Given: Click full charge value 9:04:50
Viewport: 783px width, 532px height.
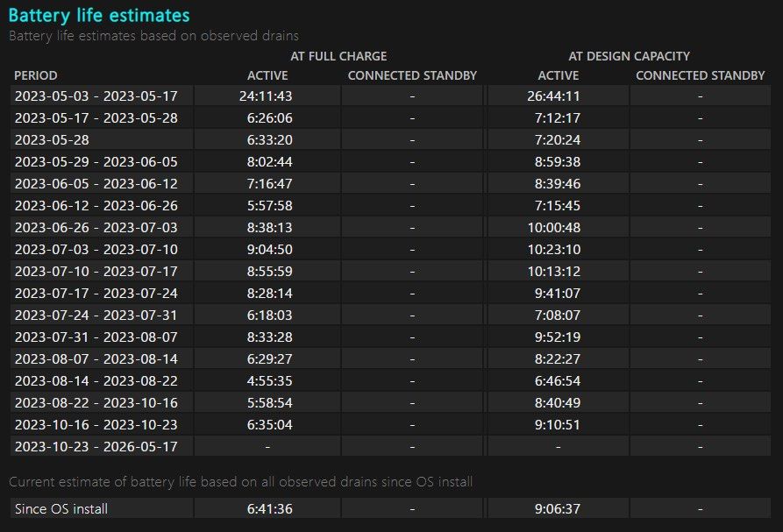Looking at the screenshot, I should click(270, 250).
